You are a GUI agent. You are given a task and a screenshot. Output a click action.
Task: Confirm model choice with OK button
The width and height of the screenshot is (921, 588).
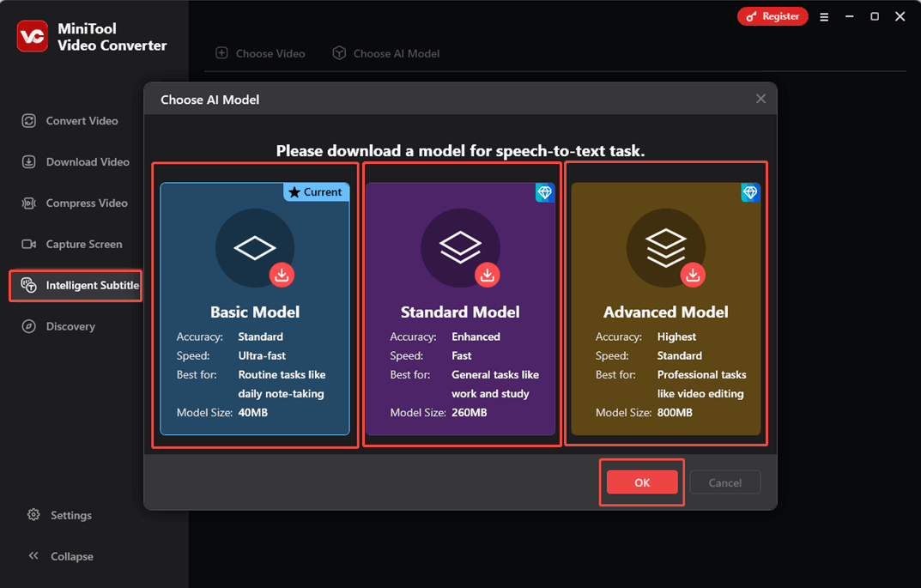642,482
